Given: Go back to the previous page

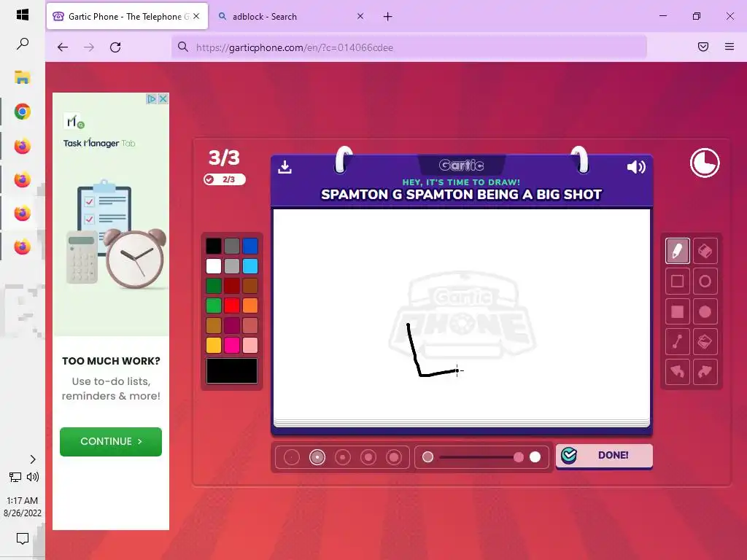Looking at the screenshot, I should pyautogui.click(x=63, y=47).
